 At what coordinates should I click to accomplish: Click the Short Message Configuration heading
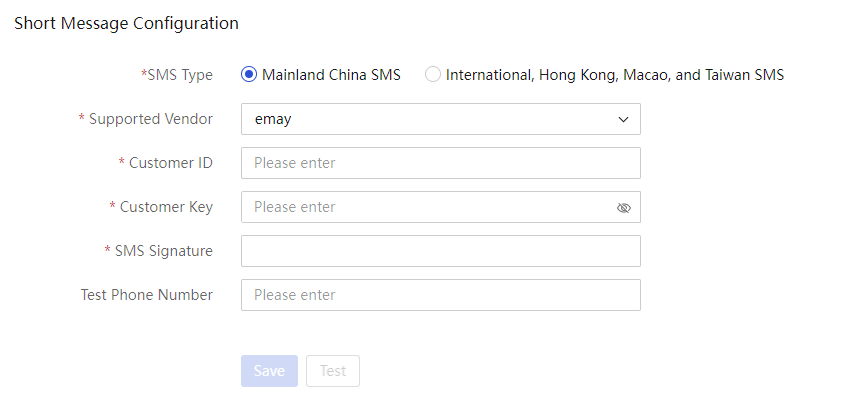click(127, 23)
